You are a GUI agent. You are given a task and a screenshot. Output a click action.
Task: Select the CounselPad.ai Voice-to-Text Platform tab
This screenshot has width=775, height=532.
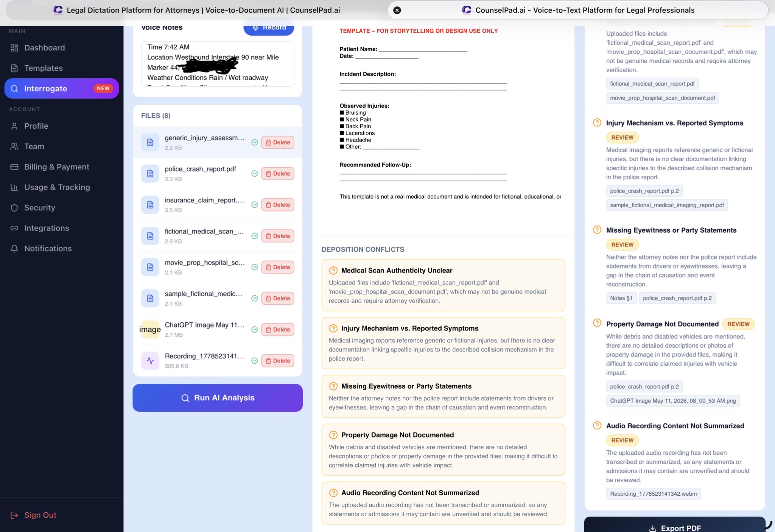(x=579, y=10)
